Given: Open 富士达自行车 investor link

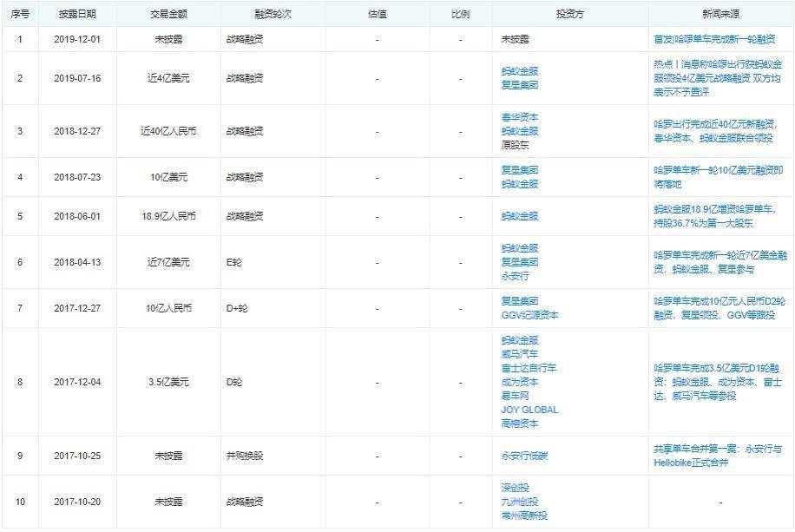Looking at the screenshot, I should click(x=528, y=368).
